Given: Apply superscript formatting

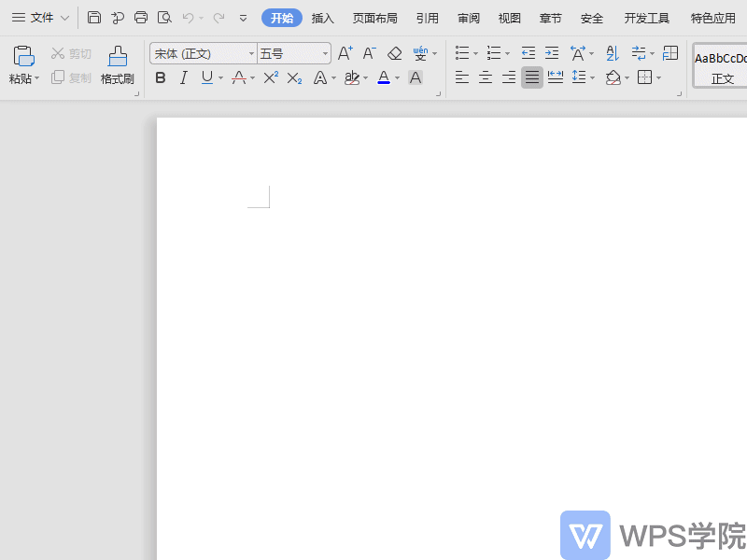Looking at the screenshot, I should pos(271,77).
